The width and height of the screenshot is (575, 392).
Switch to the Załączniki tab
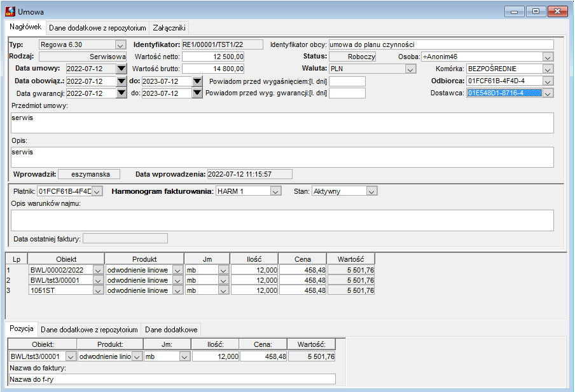pyautogui.click(x=169, y=28)
